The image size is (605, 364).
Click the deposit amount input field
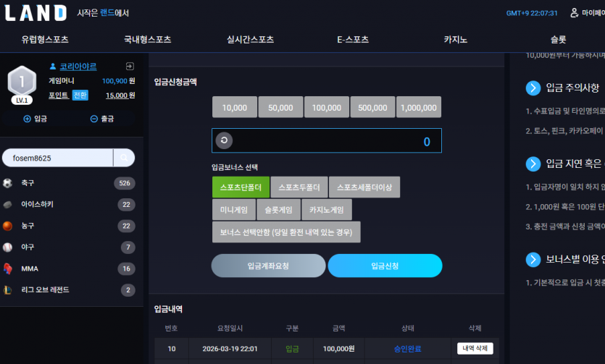[x=327, y=140]
